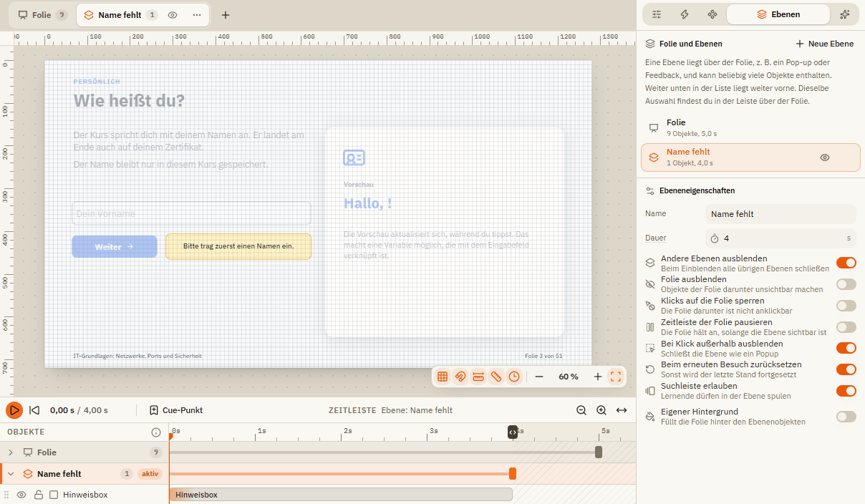Switch to the Folie tab
865x504 pixels.
click(42, 15)
